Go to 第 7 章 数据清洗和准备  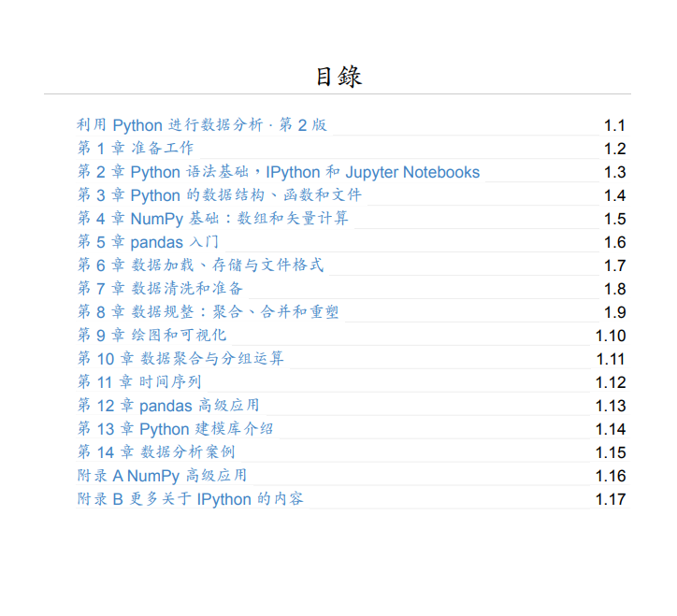160,288
